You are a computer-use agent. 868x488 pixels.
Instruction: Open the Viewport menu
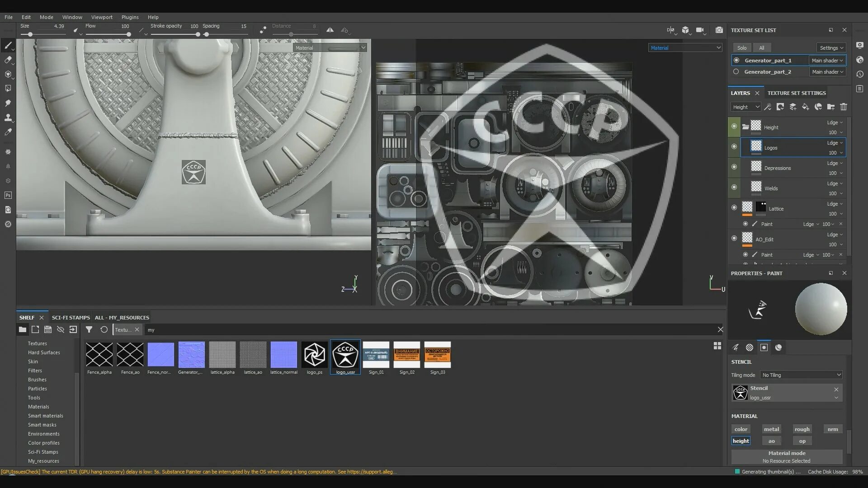click(x=102, y=17)
